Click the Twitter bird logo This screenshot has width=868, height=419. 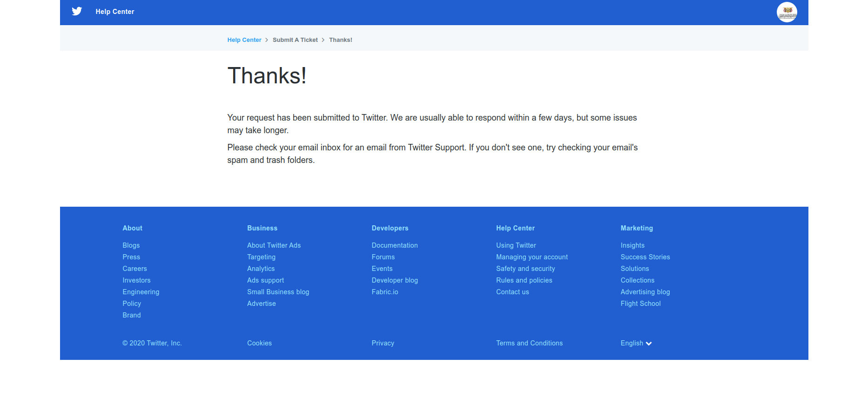click(x=77, y=11)
